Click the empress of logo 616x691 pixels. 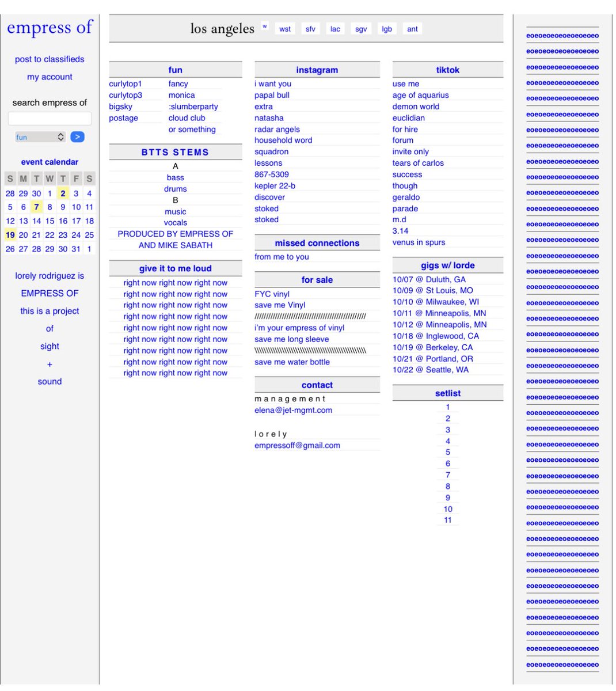point(50,28)
